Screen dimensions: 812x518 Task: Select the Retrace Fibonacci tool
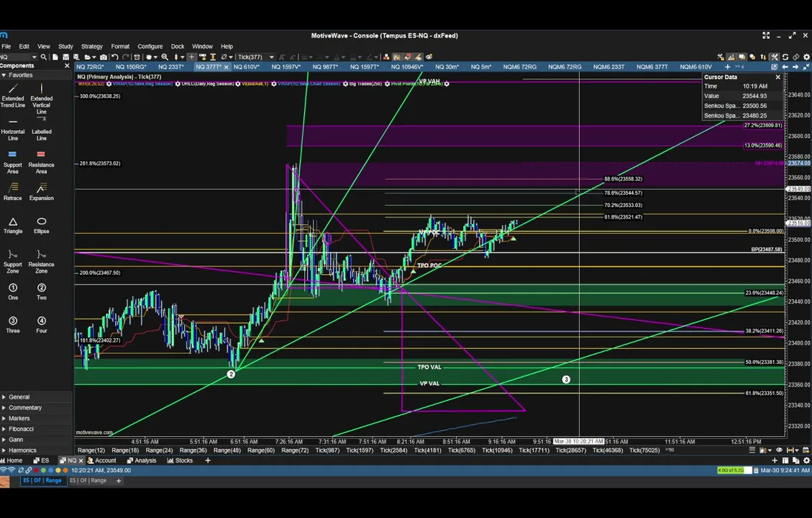point(13,191)
